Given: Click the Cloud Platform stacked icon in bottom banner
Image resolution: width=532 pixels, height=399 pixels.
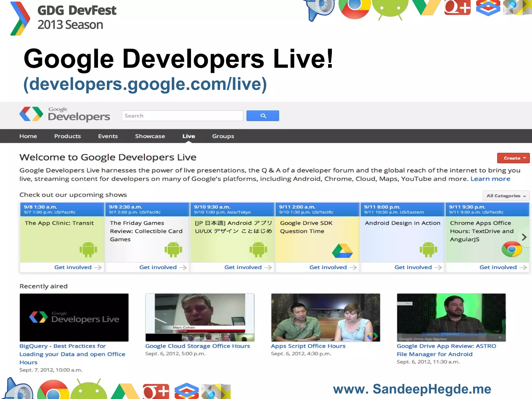Looking at the screenshot, I should [x=187, y=391].
